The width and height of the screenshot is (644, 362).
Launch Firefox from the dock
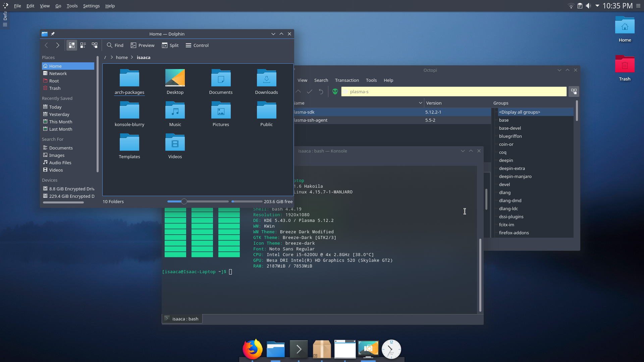click(253, 349)
